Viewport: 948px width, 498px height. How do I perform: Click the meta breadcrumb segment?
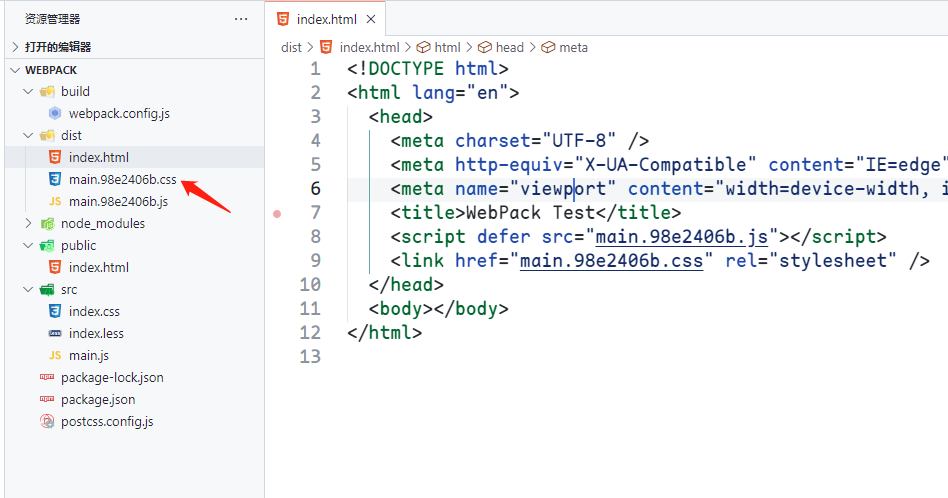[573, 47]
